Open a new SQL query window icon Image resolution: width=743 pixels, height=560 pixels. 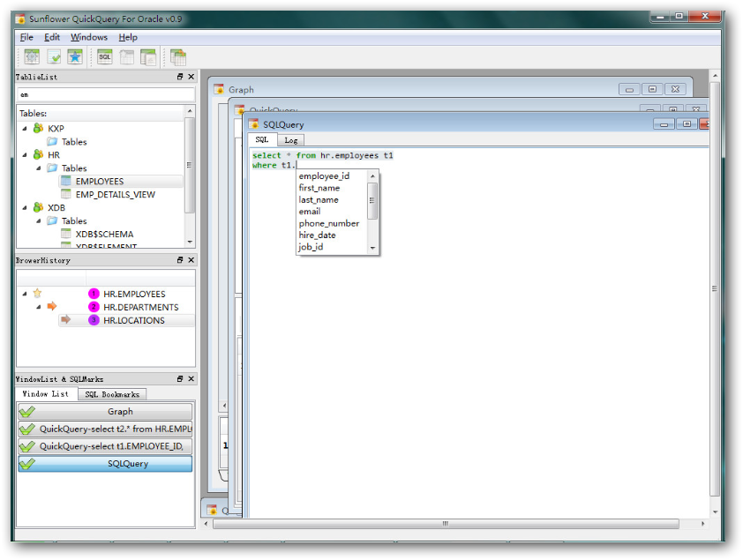coord(105,56)
